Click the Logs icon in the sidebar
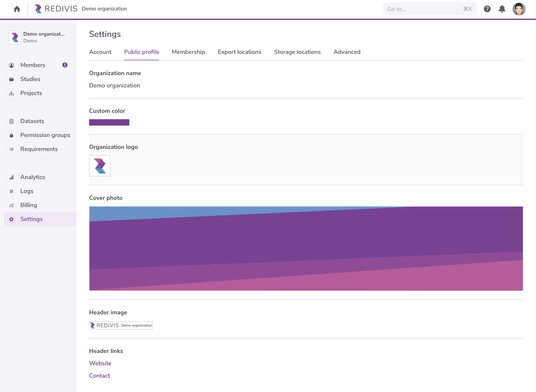Image resolution: width=536 pixels, height=392 pixels. click(x=11, y=191)
